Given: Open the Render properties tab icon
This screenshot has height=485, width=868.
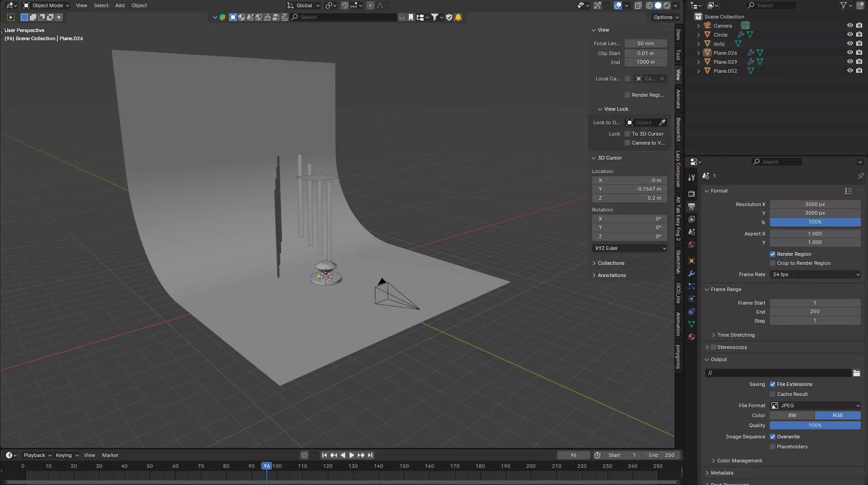Looking at the screenshot, I should point(691,193).
